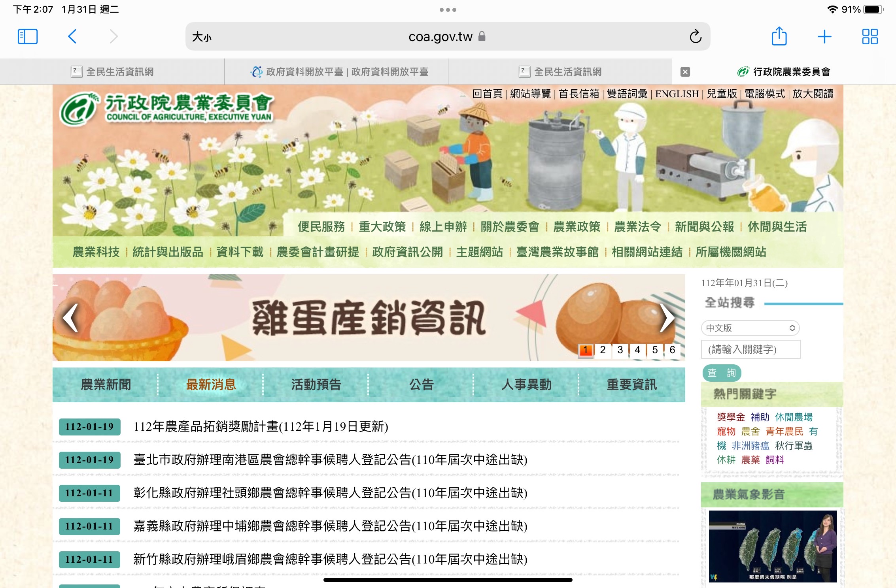Tap the page reload icon

[x=695, y=37]
